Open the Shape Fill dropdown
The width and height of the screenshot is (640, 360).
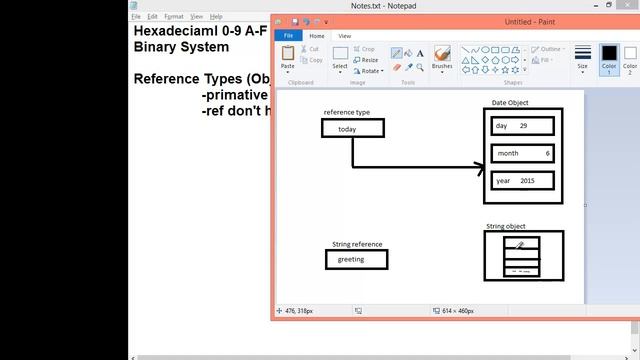pos(543,60)
